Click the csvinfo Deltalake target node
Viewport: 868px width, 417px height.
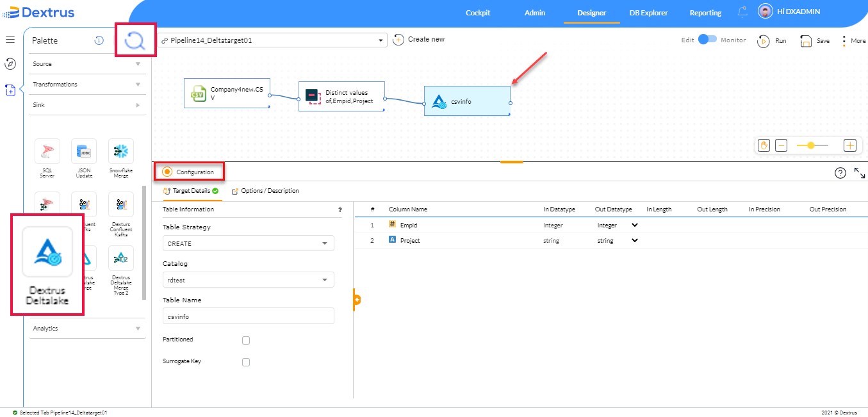coord(467,101)
